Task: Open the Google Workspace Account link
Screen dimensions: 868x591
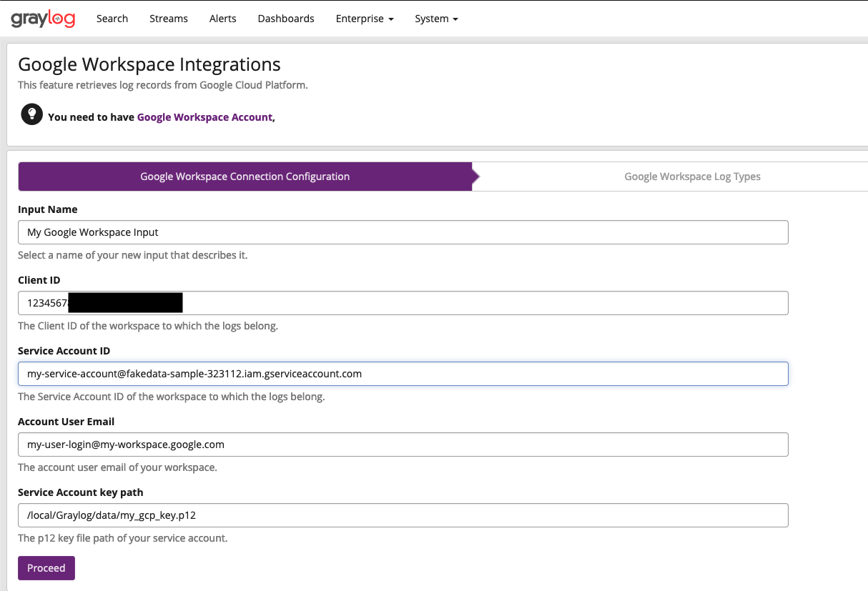Action: click(x=204, y=116)
